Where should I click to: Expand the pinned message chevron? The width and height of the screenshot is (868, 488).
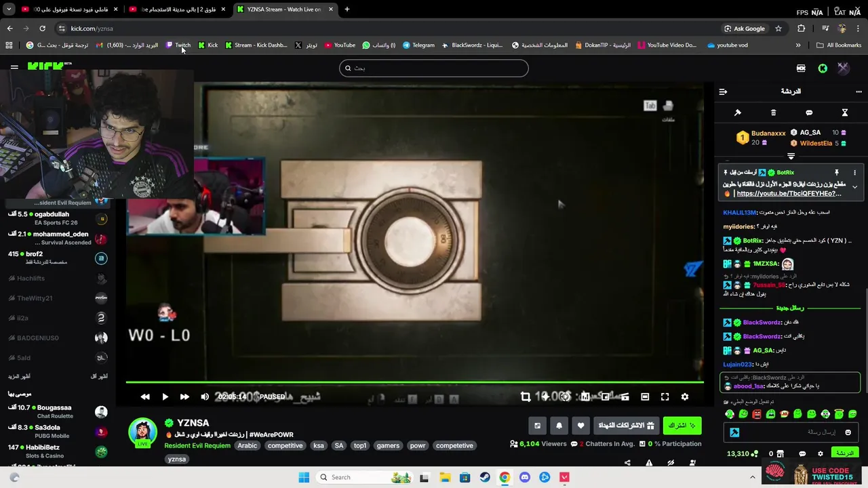pos(854,186)
